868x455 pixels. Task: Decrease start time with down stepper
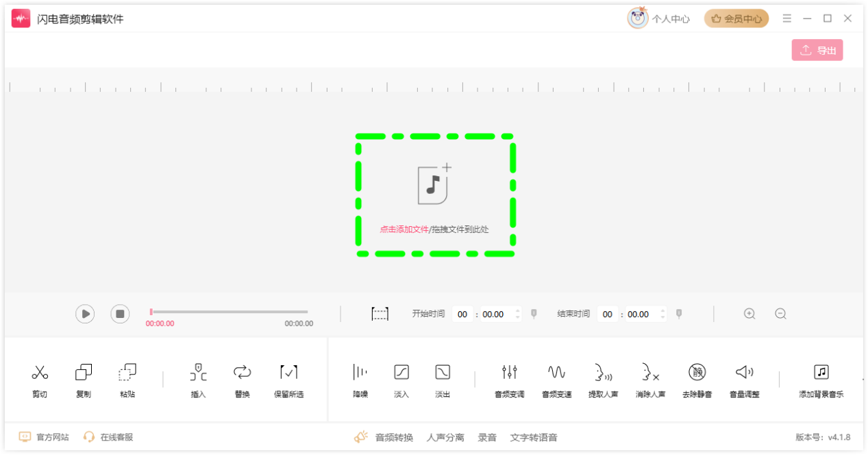click(x=517, y=318)
